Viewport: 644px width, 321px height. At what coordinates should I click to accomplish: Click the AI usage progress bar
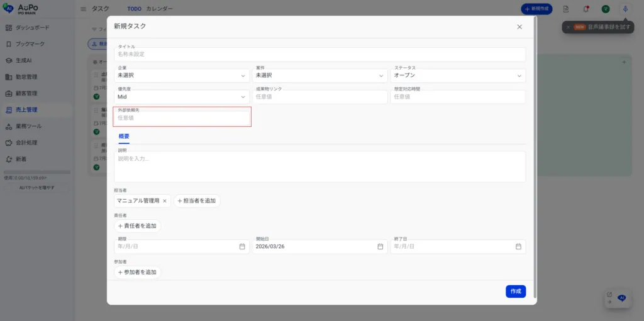tap(37, 172)
